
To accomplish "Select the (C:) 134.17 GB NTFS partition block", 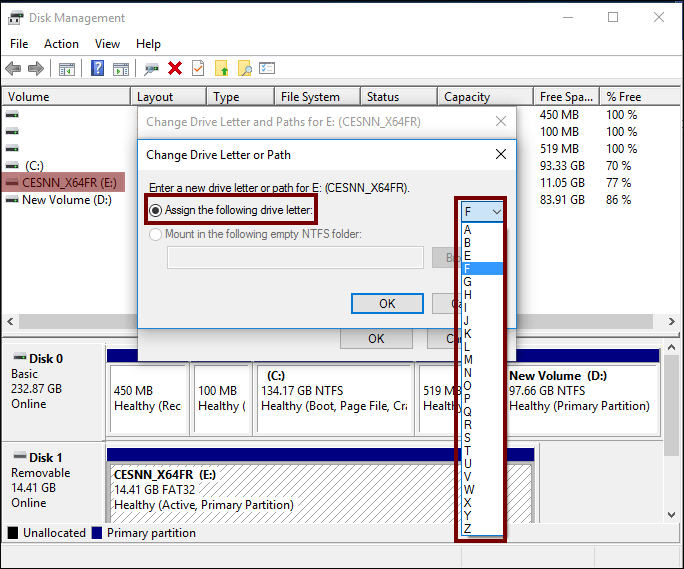I will (x=334, y=399).
